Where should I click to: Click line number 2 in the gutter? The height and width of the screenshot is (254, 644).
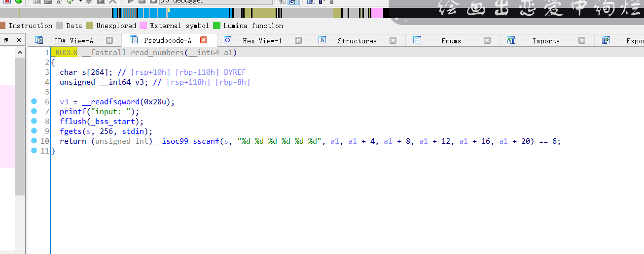coord(46,63)
